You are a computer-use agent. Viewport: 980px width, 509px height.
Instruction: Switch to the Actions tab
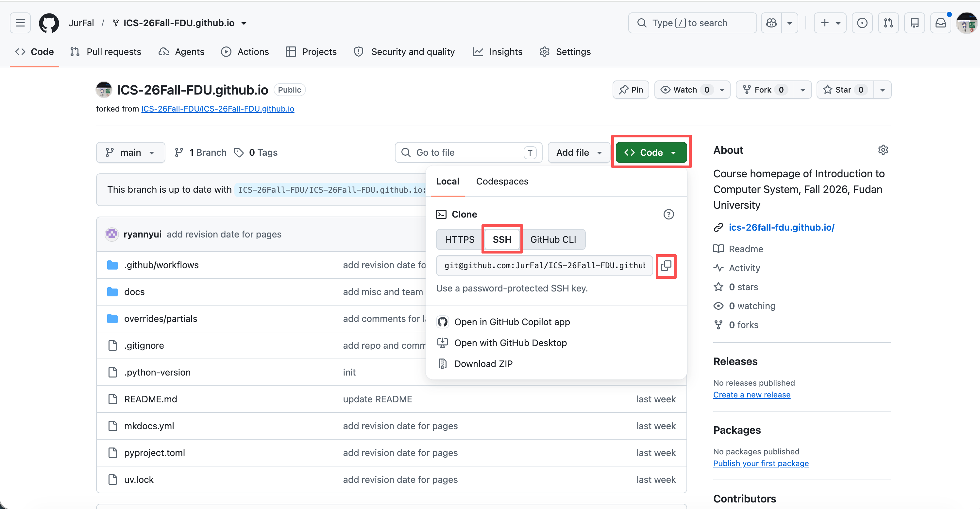pos(245,52)
